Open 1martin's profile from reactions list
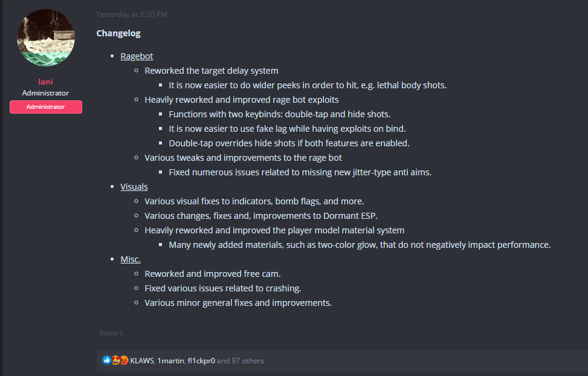588x376 pixels. [x=170, y=361]
